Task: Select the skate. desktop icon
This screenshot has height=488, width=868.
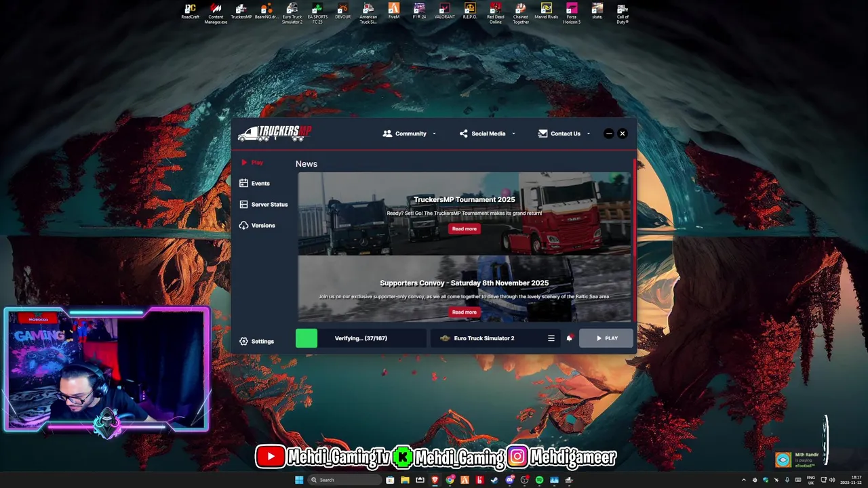Action: 597,12
